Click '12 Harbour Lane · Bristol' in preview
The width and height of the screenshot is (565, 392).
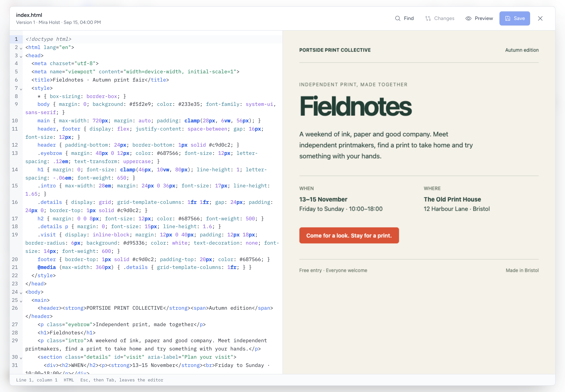click(457, 209)
